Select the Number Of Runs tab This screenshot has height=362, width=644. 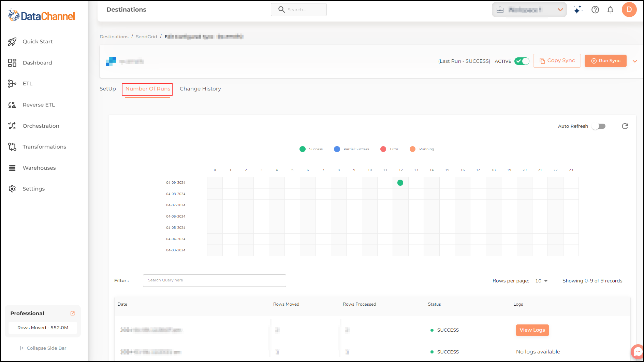tap(148, 89)
